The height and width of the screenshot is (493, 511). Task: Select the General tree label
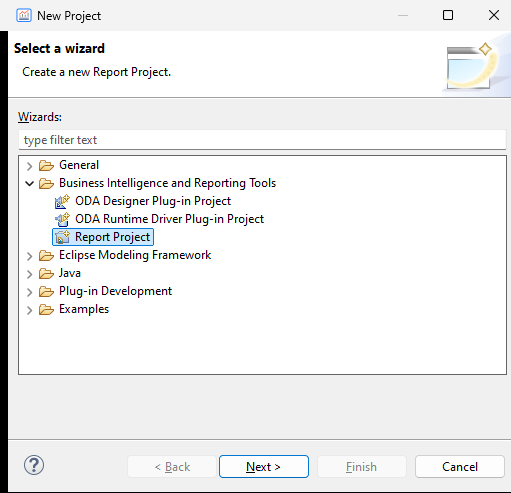pos(79,165)
